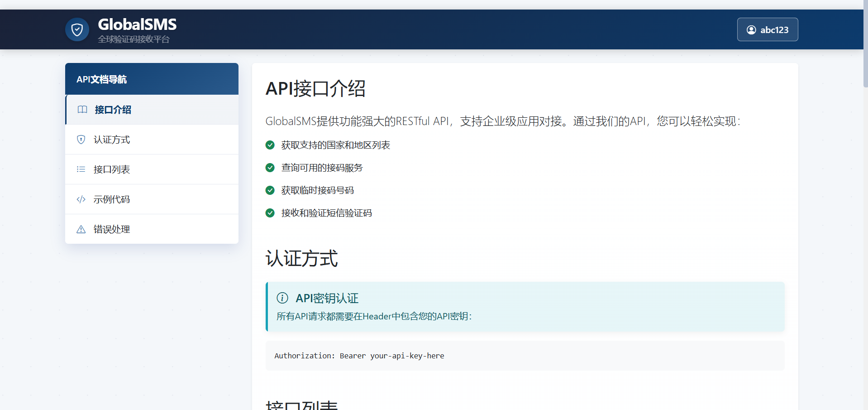Select the 接口介绍 navigation item
Screen dimensions: 868x410
pyautogui.click(x=152, y=110)
